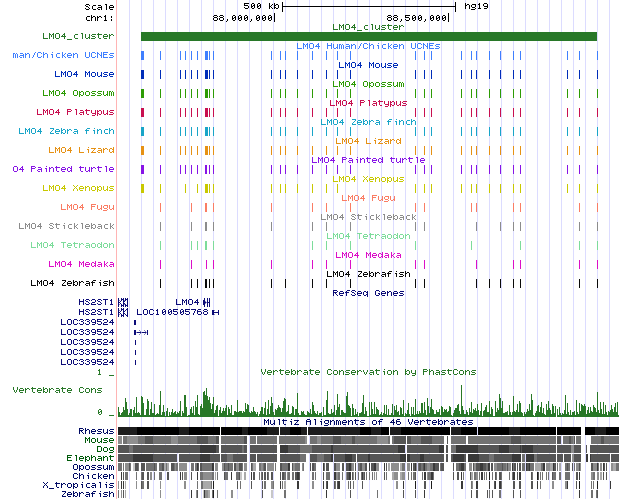Screen dimensions: 620x499
Task: Click the LOC100505768 gene item
Action: (172, 312)
